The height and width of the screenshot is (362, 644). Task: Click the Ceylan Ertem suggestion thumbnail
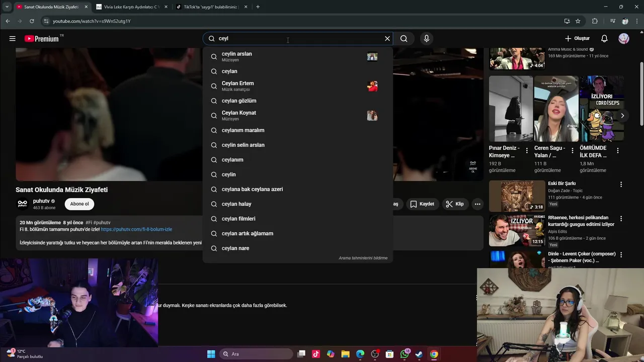click(372, 86)
